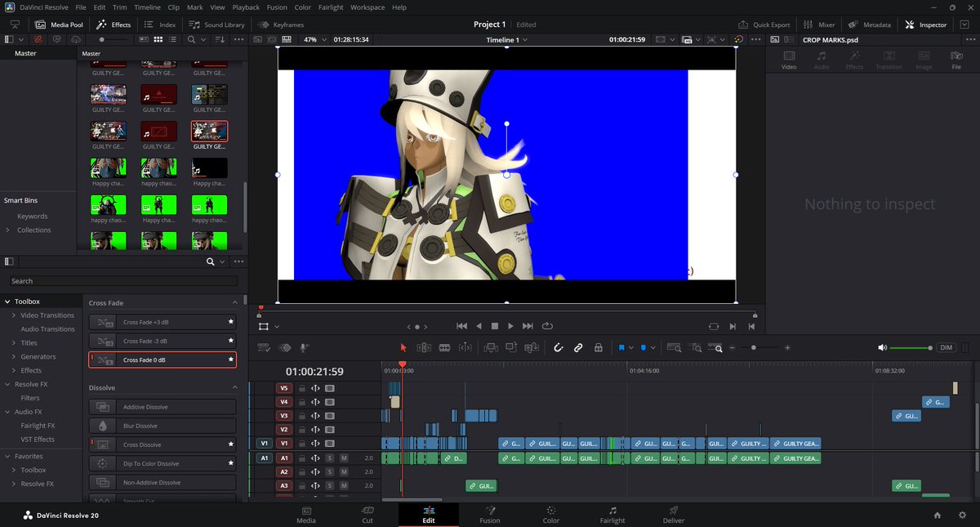Lock video track V5
Viewport: 980px width, 527px height.
301,388
